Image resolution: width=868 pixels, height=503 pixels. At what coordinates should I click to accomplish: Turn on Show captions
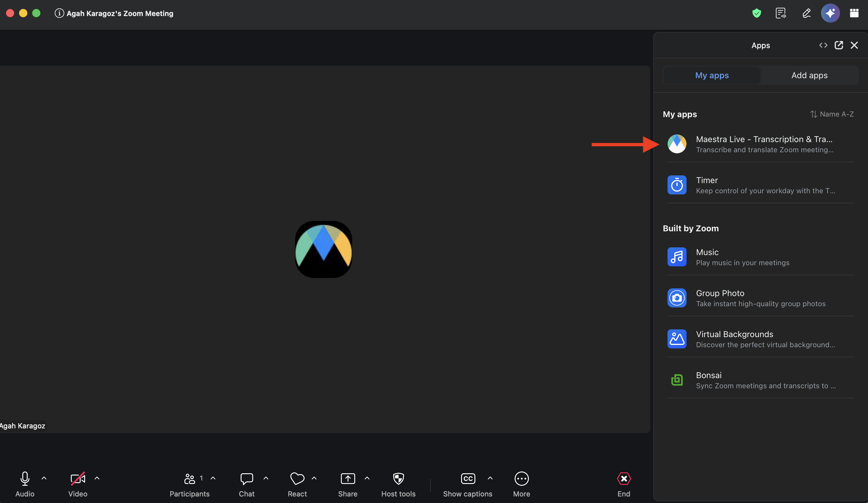pos(467,484)
